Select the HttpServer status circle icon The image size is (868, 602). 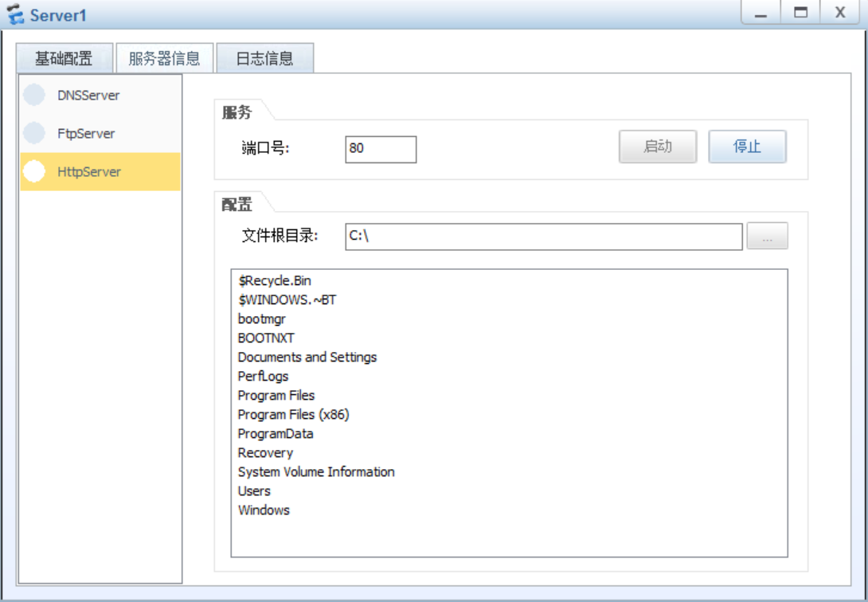point(34,171)
